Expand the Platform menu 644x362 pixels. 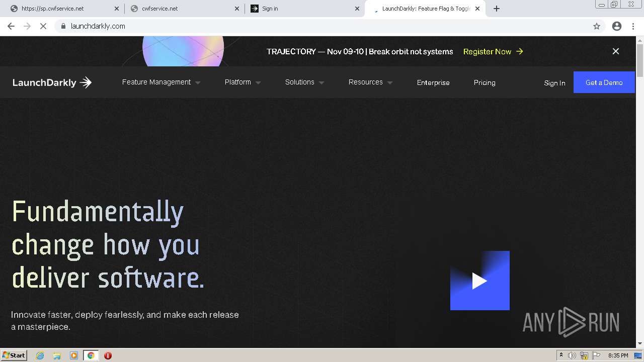pyautogui.click(x=243, y=82)
